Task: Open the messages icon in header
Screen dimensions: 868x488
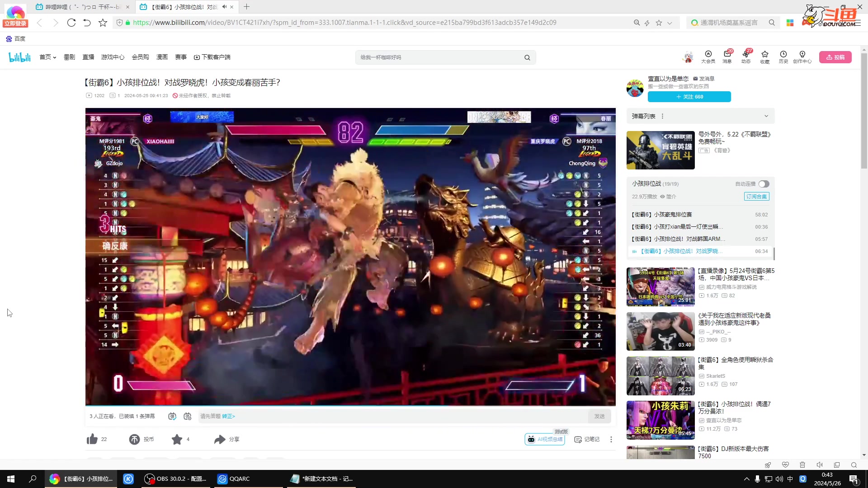Action: [x=727, y=54]
